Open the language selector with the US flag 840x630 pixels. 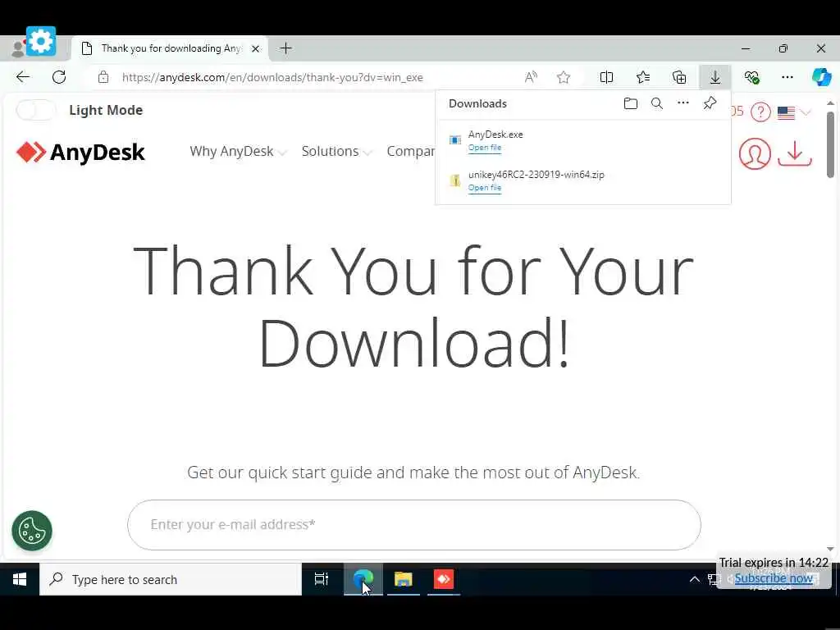(793, 112)
